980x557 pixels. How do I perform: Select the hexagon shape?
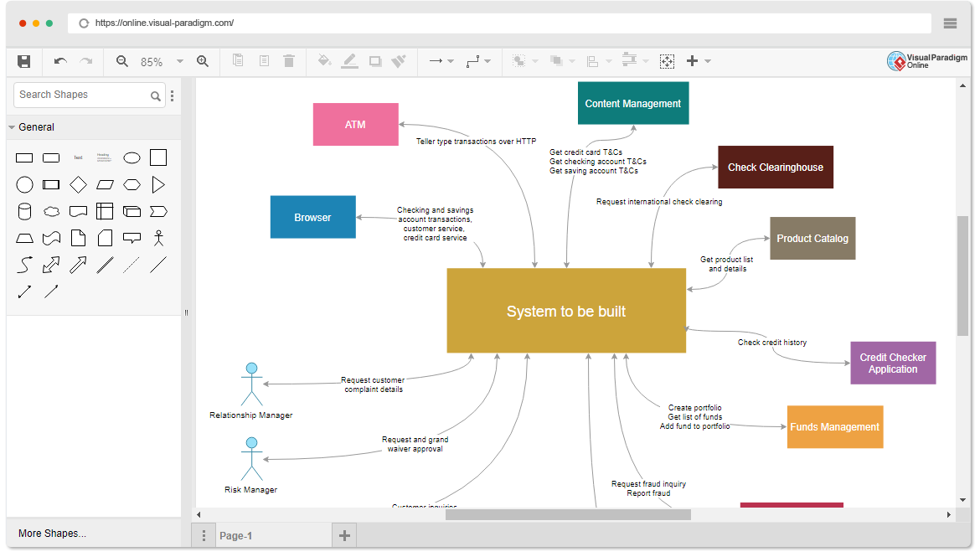pyautogui.click(x=132, y=184)
